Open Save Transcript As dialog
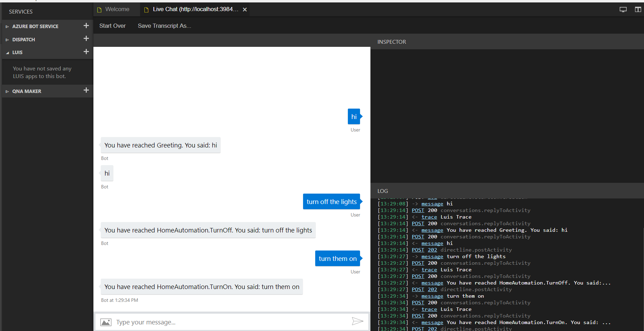644x331 pixels. [164, 25]
